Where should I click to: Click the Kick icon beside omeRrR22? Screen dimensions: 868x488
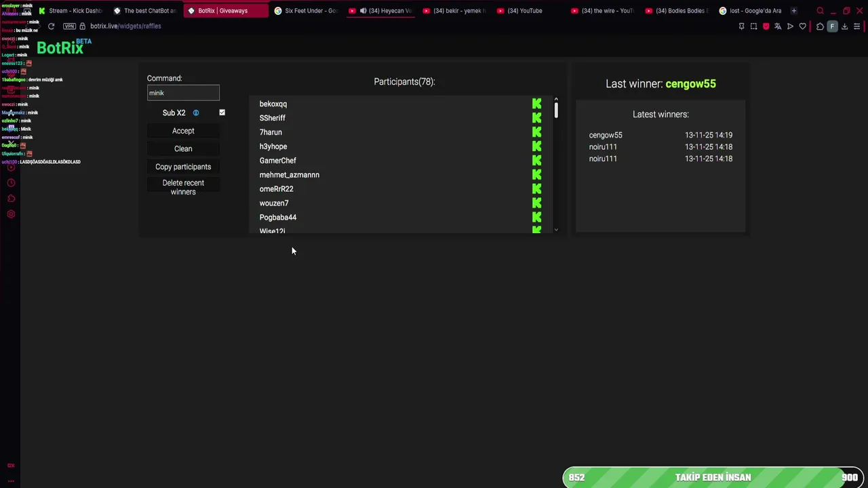(536, 189)
